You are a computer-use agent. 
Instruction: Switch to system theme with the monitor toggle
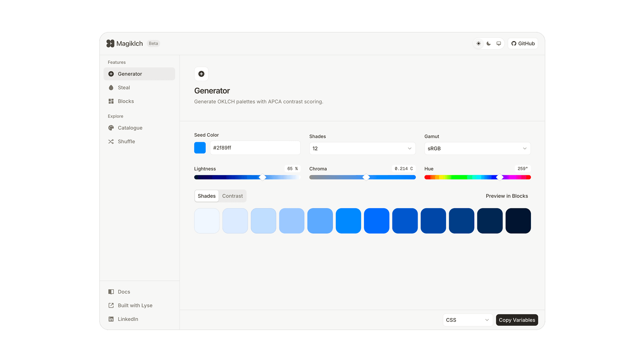[x=498, y=43]
